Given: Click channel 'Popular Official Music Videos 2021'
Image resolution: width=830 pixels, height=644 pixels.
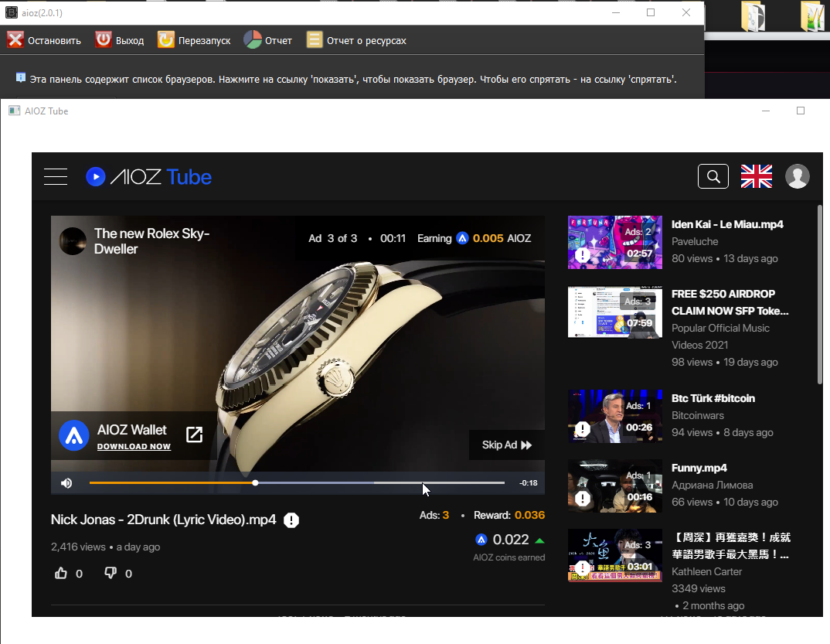Looking at the screenshot, I should (720, 336).
